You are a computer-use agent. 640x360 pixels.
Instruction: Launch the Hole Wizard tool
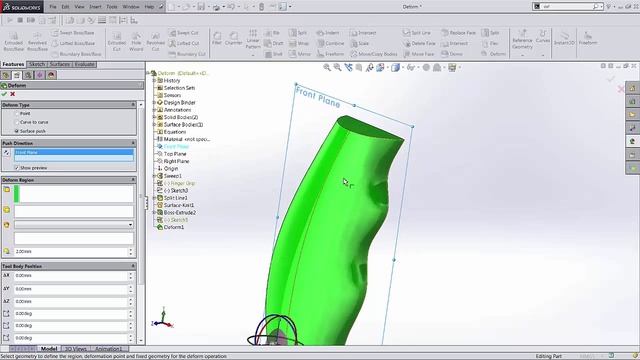[136, 42]
